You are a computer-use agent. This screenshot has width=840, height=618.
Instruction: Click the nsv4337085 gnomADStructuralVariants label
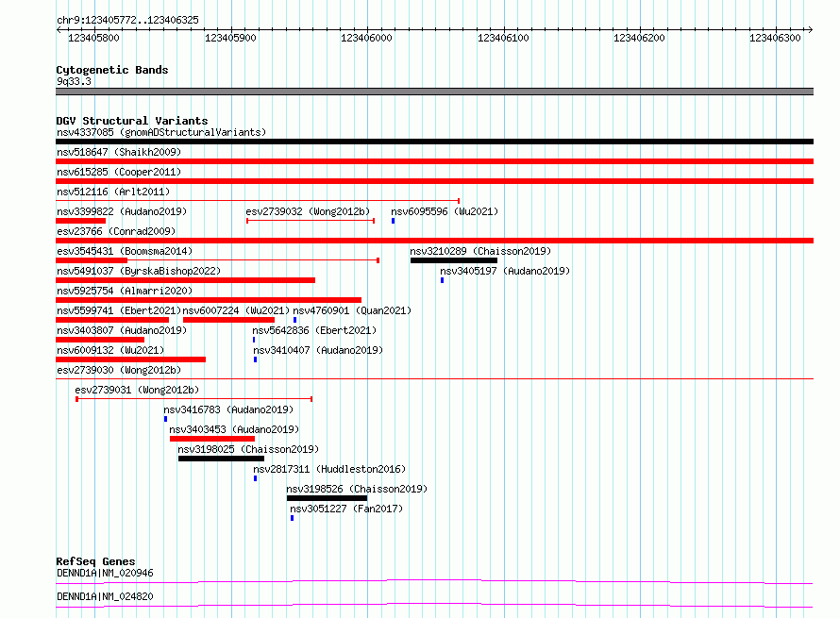pyautogui.click(x=161, y=132)
